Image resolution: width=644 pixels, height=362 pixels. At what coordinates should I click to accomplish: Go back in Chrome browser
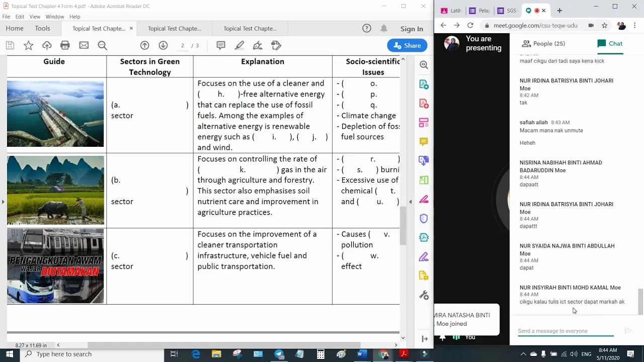tap(443, 25)
